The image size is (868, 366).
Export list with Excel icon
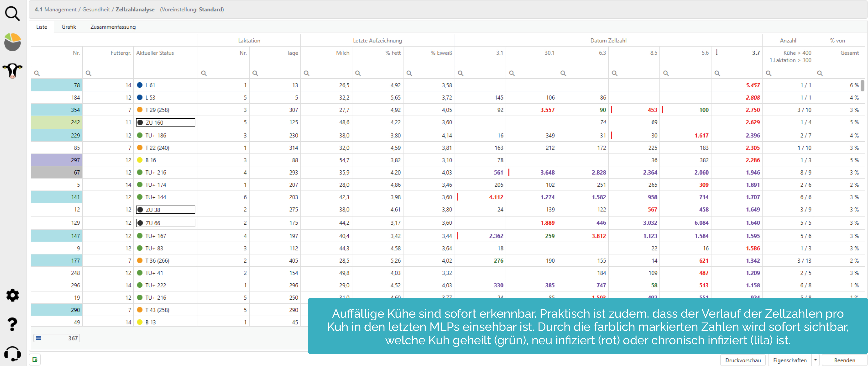click(x=35, y=360)
